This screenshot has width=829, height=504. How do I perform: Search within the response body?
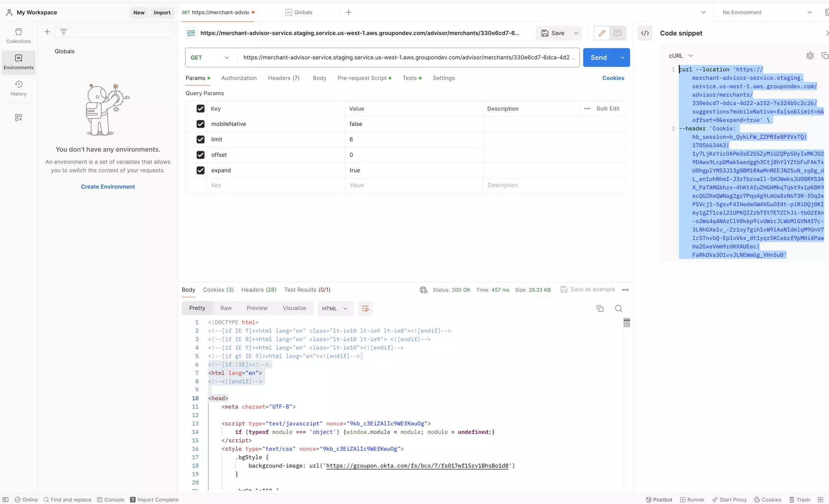point(618,309)
